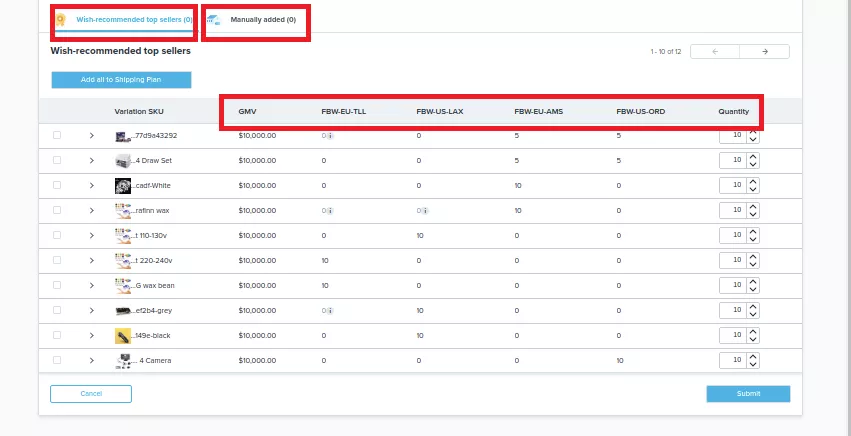Click FBW-EU-TLL info icon on rafinn wax row
Screen dimensions: 851x436
point(330,211)
